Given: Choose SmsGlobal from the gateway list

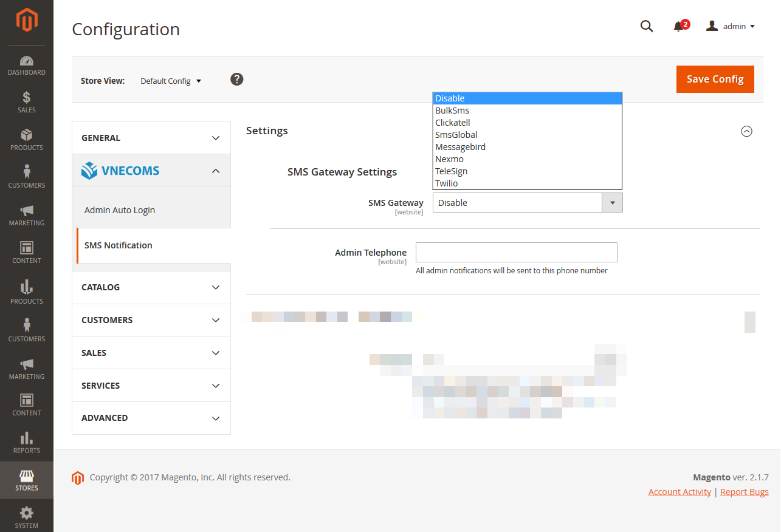Looking at the screenshot, I should pyautogui.click(x=527, y=135).
